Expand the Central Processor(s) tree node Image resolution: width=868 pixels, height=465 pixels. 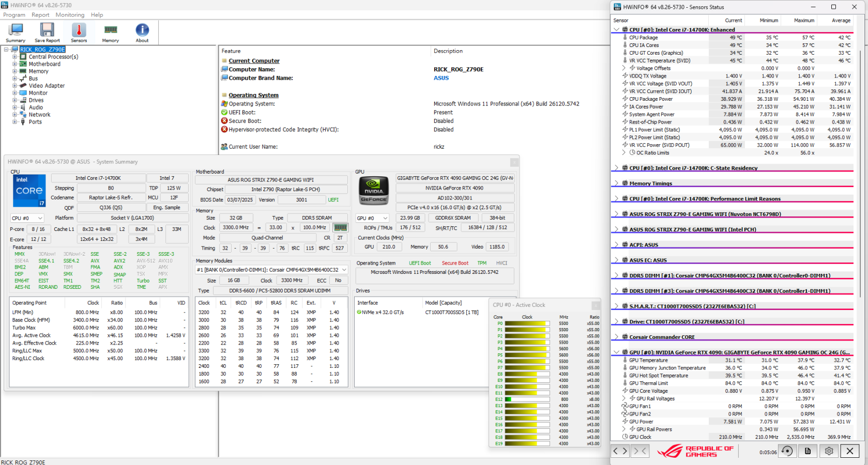[x=15, y=57]
